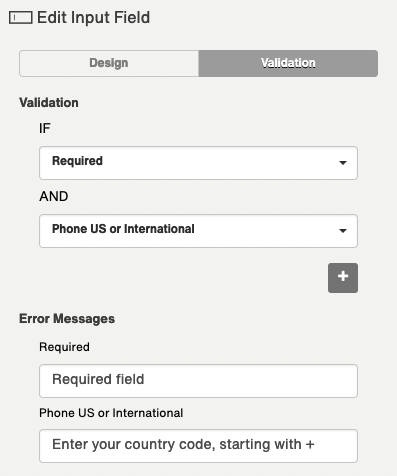Click 'Enter your country code' placeholder text
Viewport: 397px width, 476px height.
(x=183, y=445)
